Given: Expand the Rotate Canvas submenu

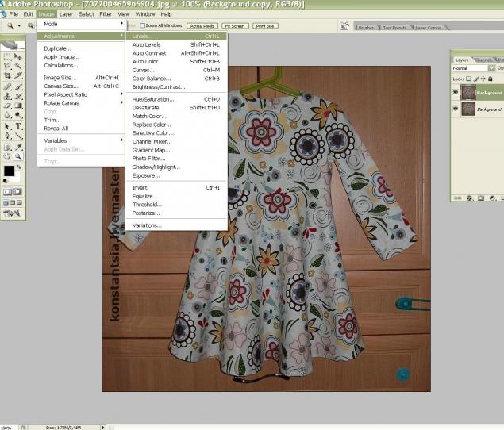Looking at the screenshot, I should pos(81,103).
